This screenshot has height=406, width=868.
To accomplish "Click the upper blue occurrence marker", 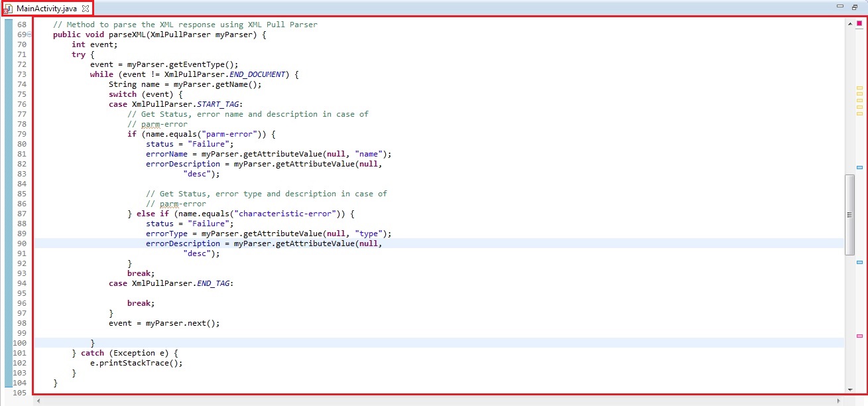I will pos(859,167).
